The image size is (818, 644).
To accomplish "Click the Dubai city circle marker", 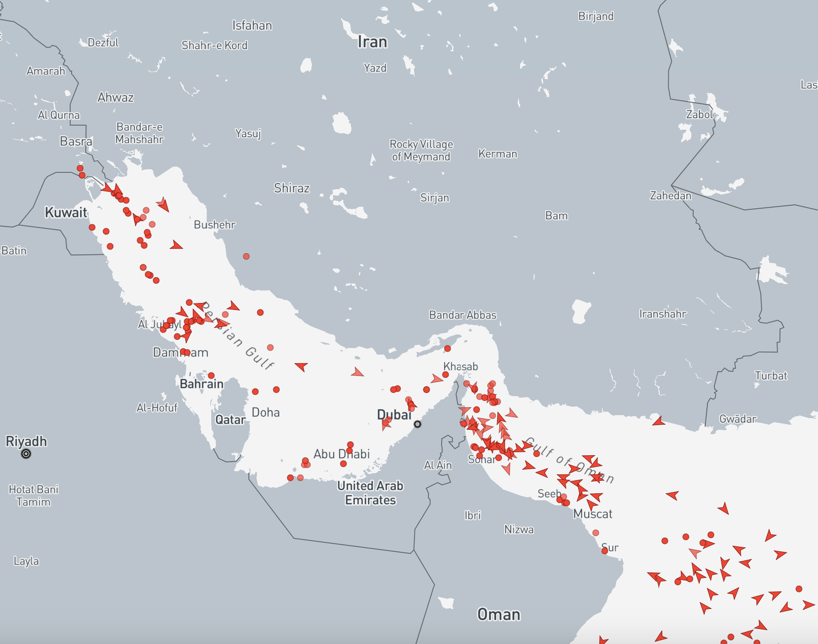I will click(418, 424).
